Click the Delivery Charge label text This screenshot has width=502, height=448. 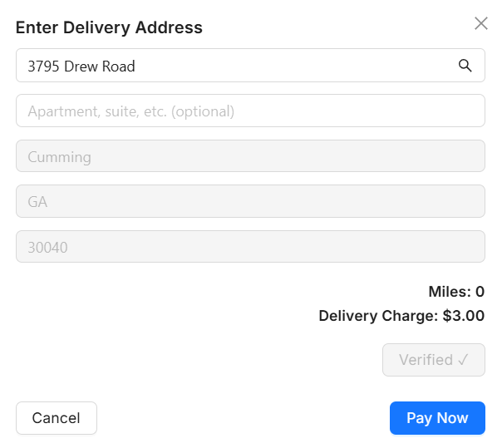pos(378,316)
